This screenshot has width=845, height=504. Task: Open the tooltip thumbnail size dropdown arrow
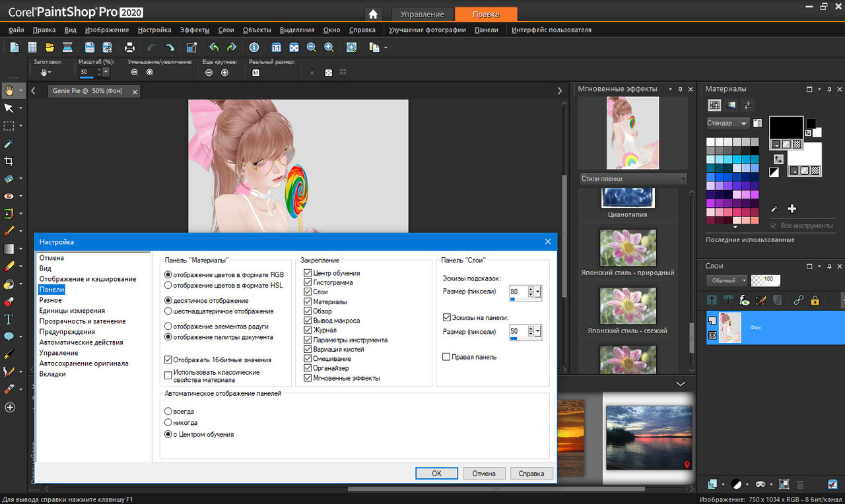(539, 292)
